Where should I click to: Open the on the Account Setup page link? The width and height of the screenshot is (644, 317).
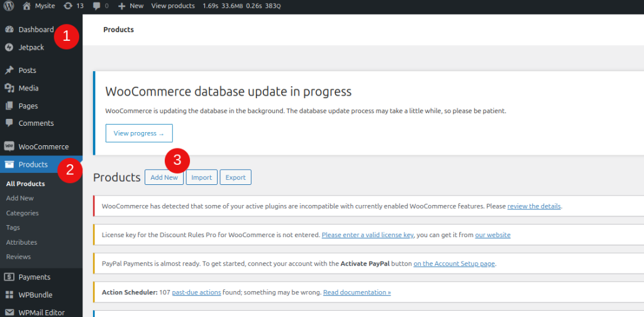tap(454, 264)
